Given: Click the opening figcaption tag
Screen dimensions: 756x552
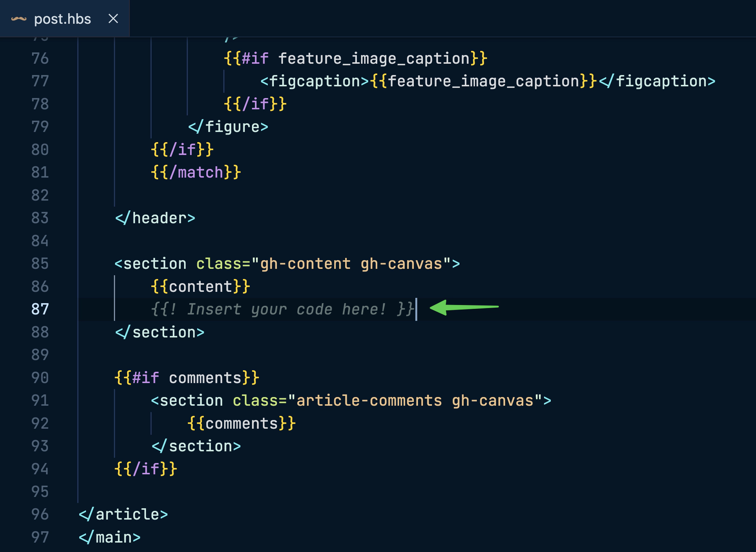Looking at the screenshot, I should click(x=314, y=81).
